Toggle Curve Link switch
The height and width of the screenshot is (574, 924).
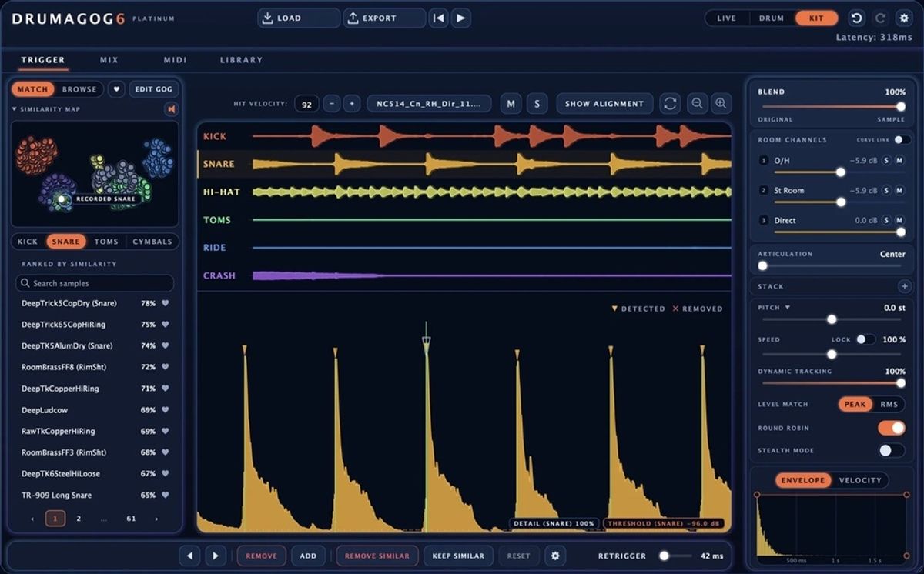(902, 140)
